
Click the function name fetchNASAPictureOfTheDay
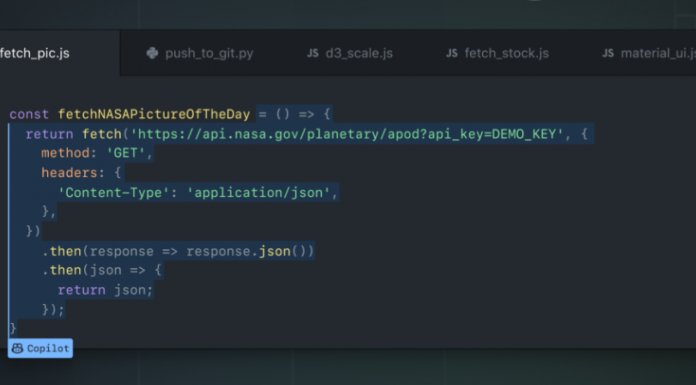[x=154, y=114]
